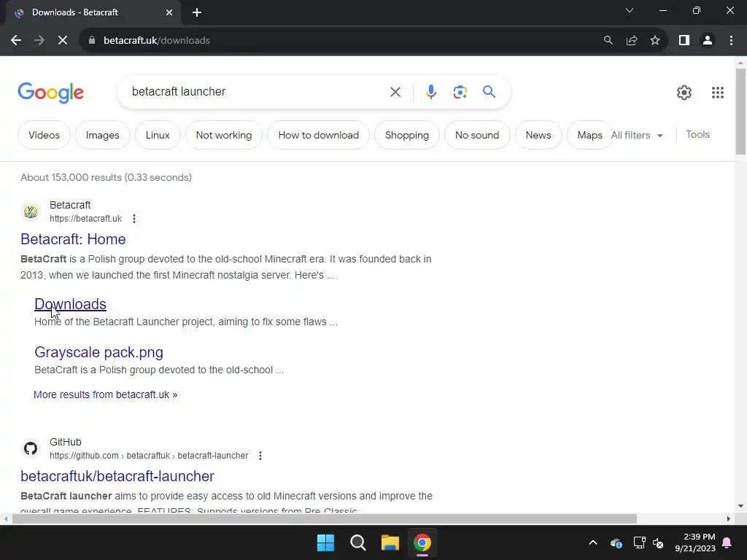The image size is (747, 560).
Task: Go to Google homepage via logo
Action: tap(50, 93)
